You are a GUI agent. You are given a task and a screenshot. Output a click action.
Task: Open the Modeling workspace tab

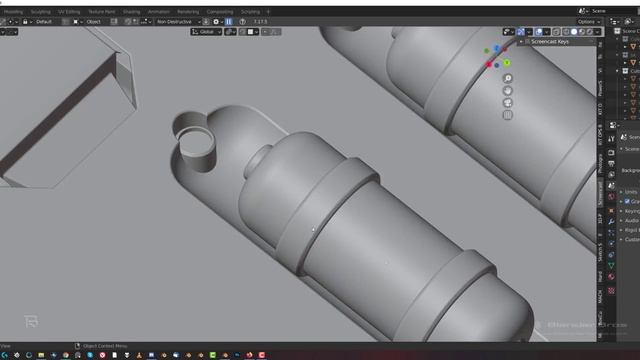(13, 12)
